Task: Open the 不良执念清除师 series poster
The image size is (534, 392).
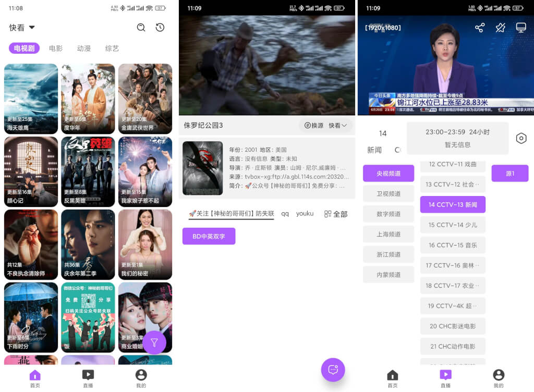Action: pyautogui.click(x=31, y=244)
